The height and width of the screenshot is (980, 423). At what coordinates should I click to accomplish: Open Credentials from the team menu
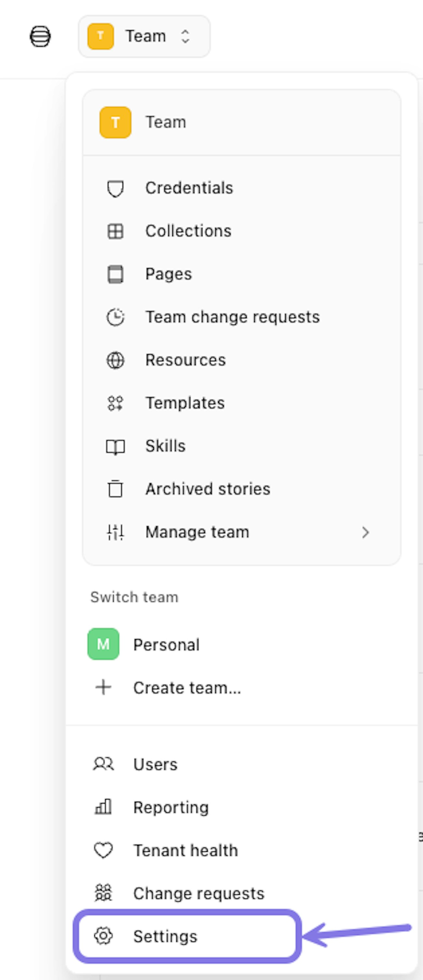(x=242, y=188)
